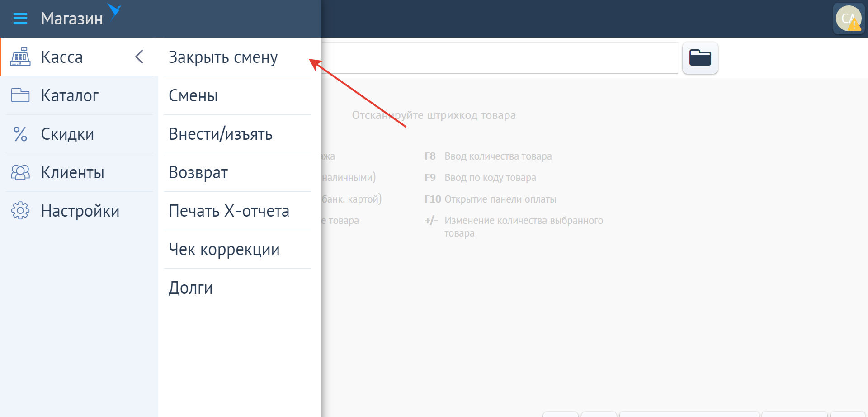
Task: Click the Магазин title
Action: tap(72, 19)
